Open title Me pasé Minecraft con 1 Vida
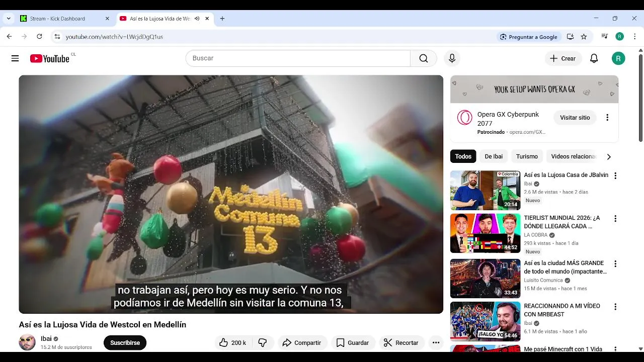The height and width of the screenshot is (362, 644). click(563, 349)
